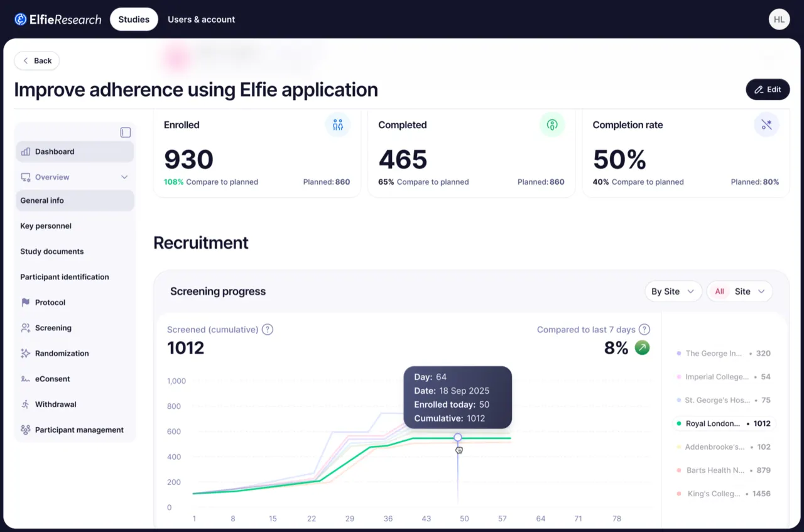Click help icon next to Screened (cumulative)
804x532 pixels.
tap(268, 330)
